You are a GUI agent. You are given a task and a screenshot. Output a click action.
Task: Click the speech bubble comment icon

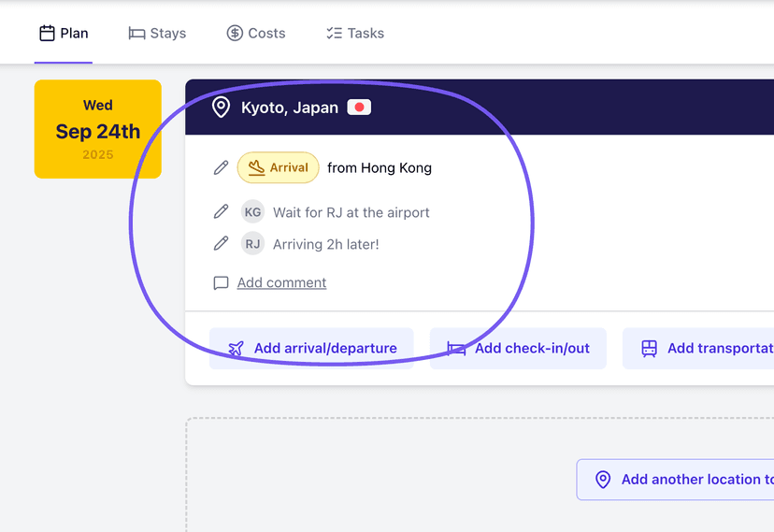(x=221, y=282)
